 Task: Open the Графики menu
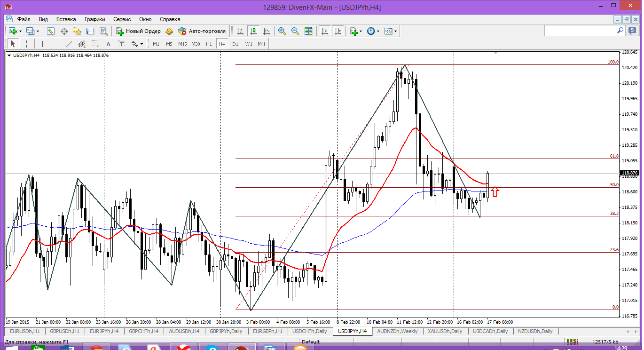tap(95, 19)
